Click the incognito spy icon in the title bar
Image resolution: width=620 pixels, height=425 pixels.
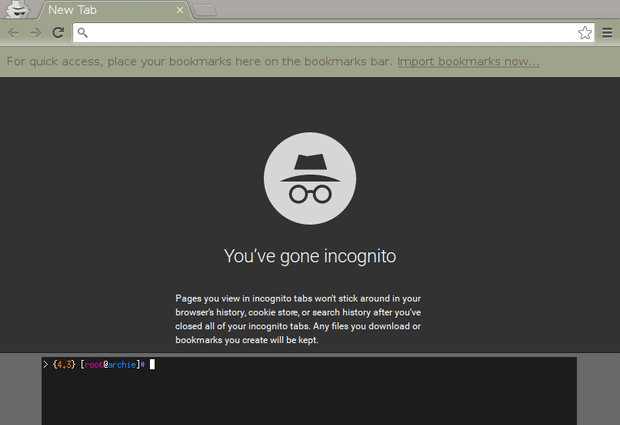(18, 9)
